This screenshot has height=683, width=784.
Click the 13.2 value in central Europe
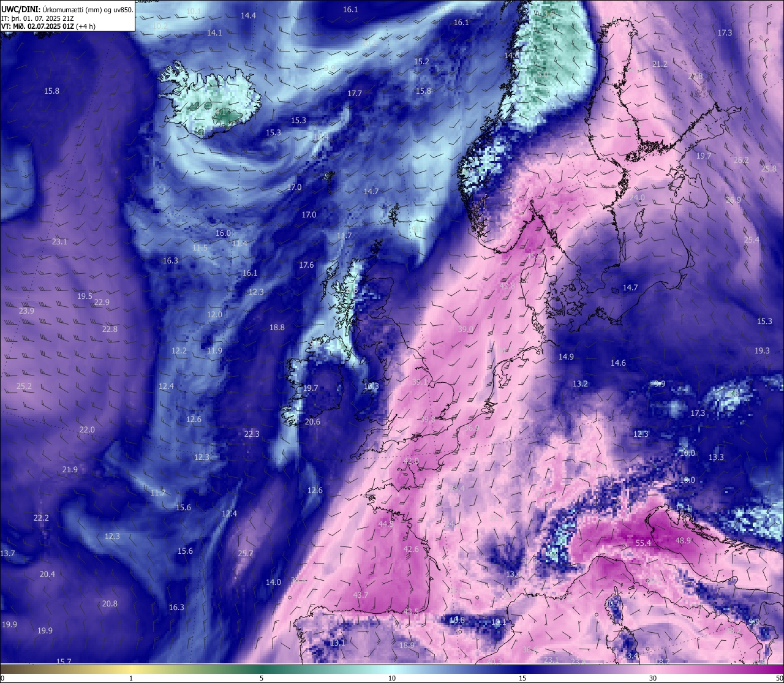tap(580, 383)
